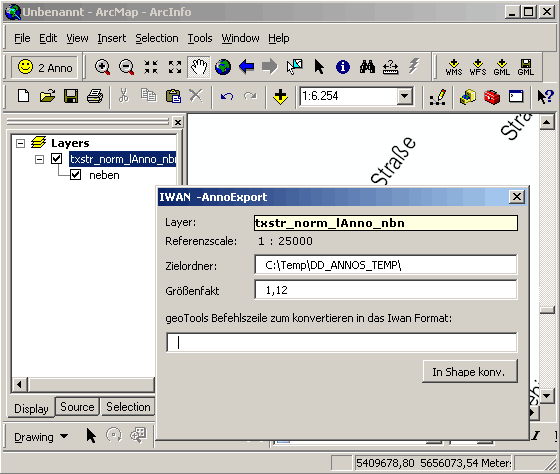Viewport: 560px width, 474px height.
Task: Create a new map document
Action: pos(24,96)
